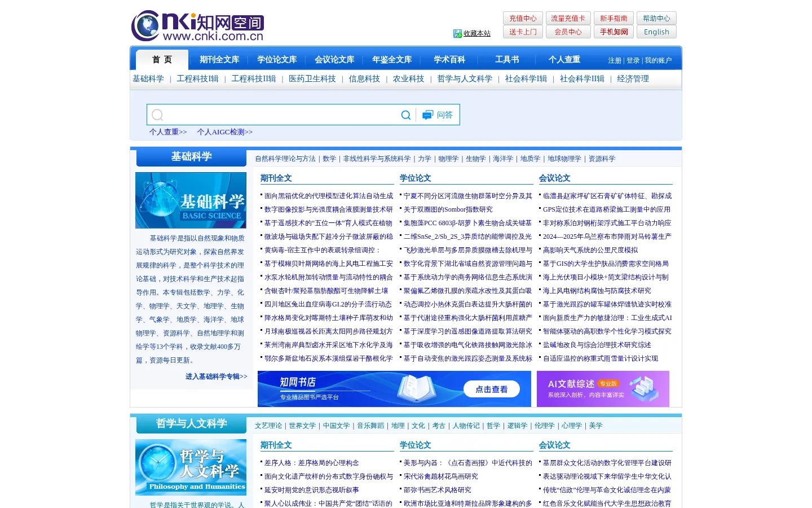Select the 学位论文库 navigation tab

click(277, 60)
